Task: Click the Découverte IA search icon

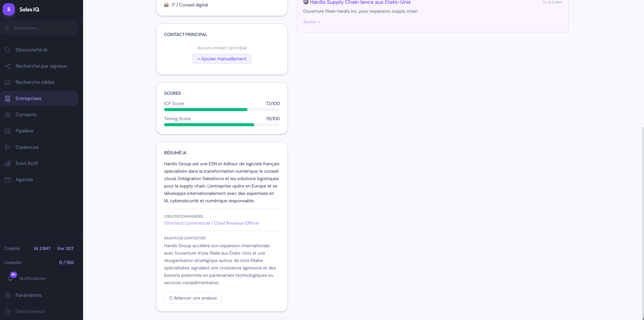Action: point(8,50)
